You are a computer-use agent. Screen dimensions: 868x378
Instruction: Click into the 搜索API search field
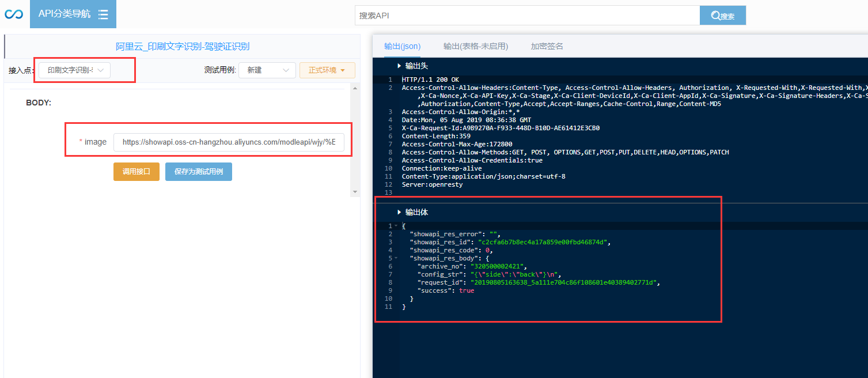[x=527, y=16]
